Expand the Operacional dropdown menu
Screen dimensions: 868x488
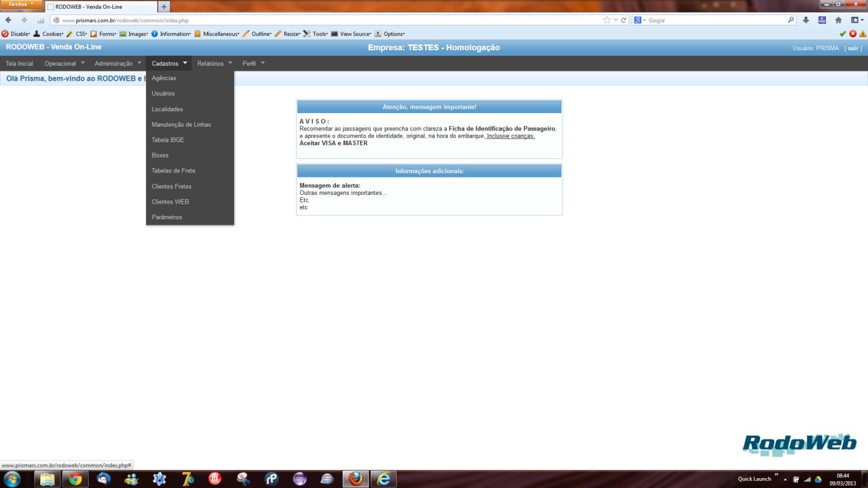click(x=65, y=63)
